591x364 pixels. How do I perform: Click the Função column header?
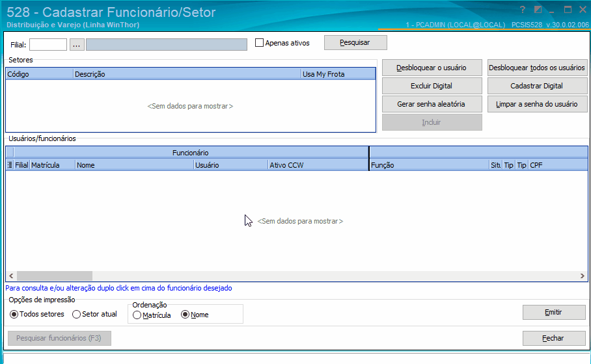(x=429, y=165)
